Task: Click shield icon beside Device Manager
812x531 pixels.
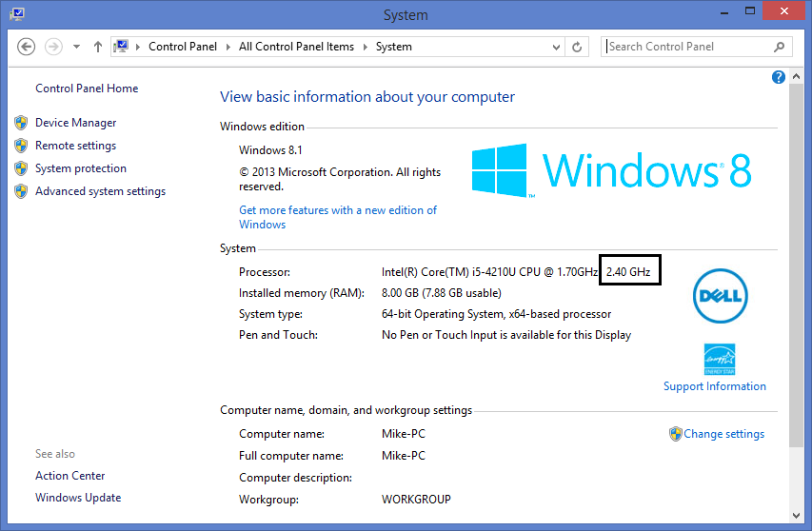Action: 21,123
